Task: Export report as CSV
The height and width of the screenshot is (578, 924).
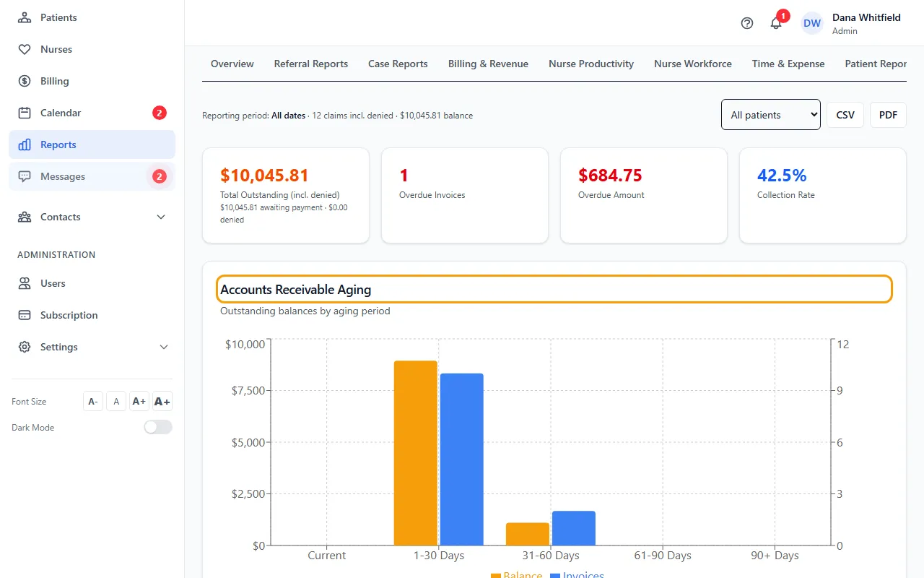Action: pos(845,115)
